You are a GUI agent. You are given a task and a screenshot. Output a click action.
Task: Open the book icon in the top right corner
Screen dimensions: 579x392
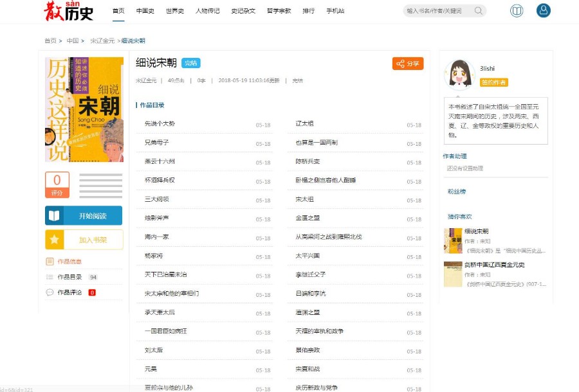coord(517,10)
